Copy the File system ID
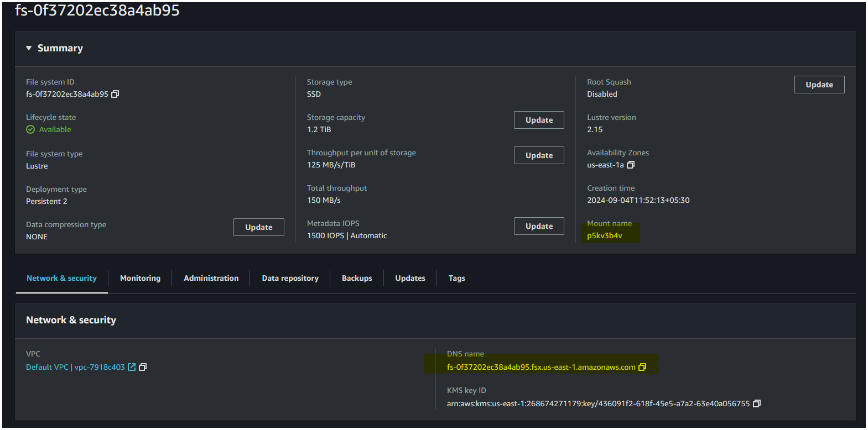868x430 pixels. (115, 94)
